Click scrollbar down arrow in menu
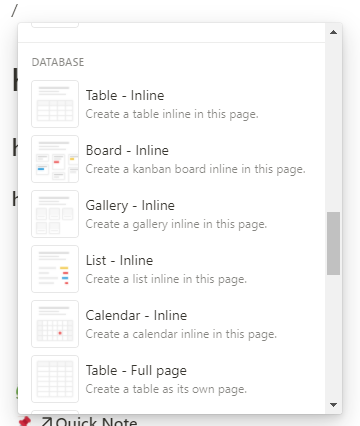The height and width of the screenshot is (426, 360). 333,405
